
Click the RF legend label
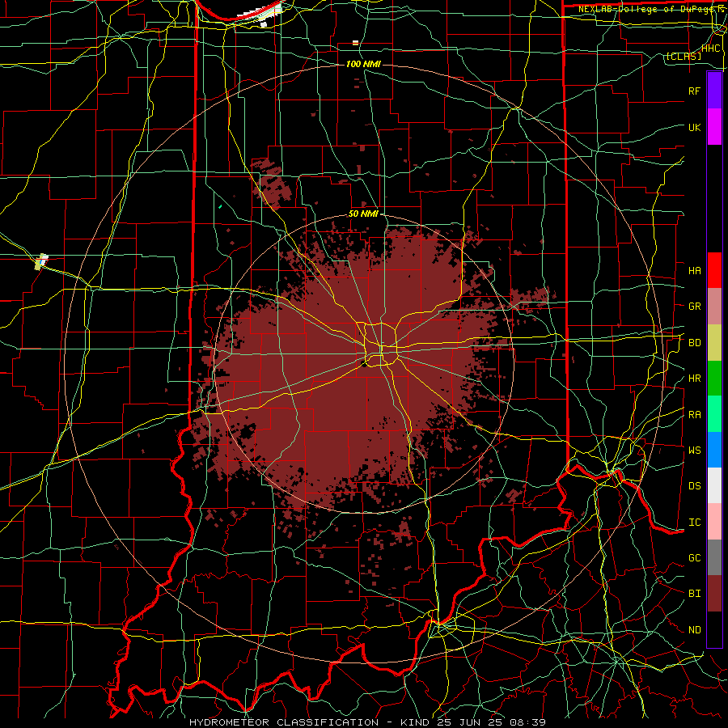694,91
